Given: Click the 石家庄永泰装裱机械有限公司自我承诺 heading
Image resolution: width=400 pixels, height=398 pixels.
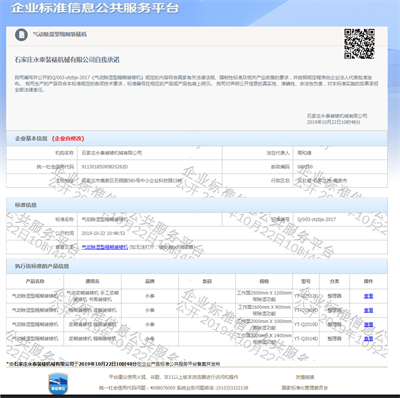Looking at the screenshot, I should [x=67, y=60].
